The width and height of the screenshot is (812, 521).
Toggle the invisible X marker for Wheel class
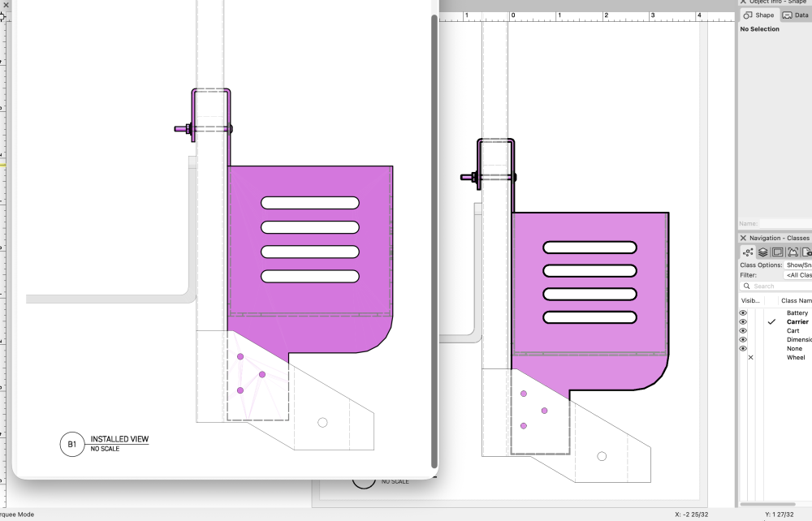point(750,358)
